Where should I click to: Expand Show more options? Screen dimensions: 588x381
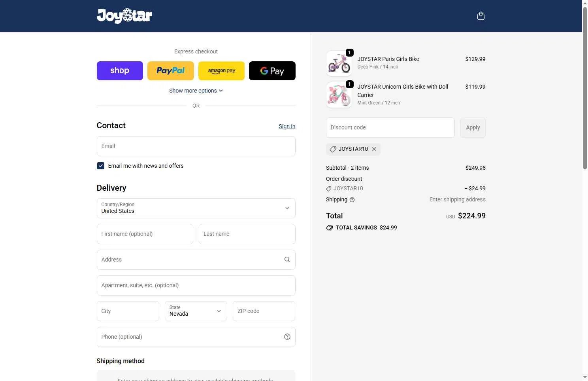pyautogui.click(x=196, y=91)
